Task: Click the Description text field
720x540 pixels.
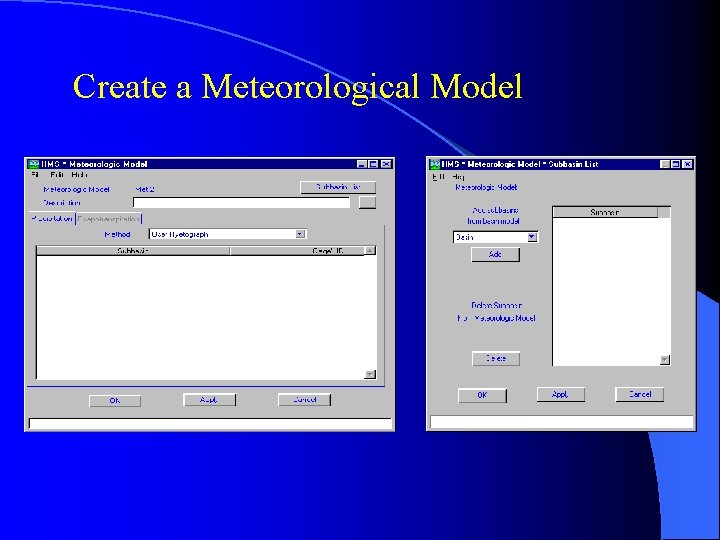Action: (242, 202)
